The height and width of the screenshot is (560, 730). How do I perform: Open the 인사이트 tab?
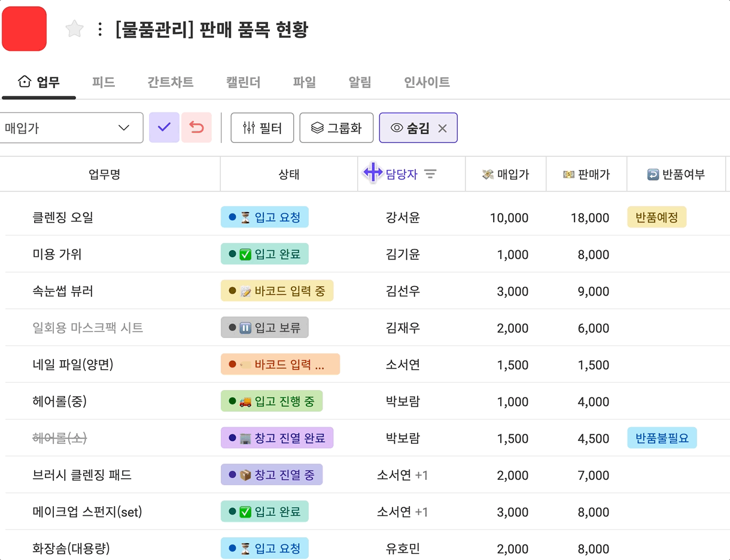[x=427, y=82]
